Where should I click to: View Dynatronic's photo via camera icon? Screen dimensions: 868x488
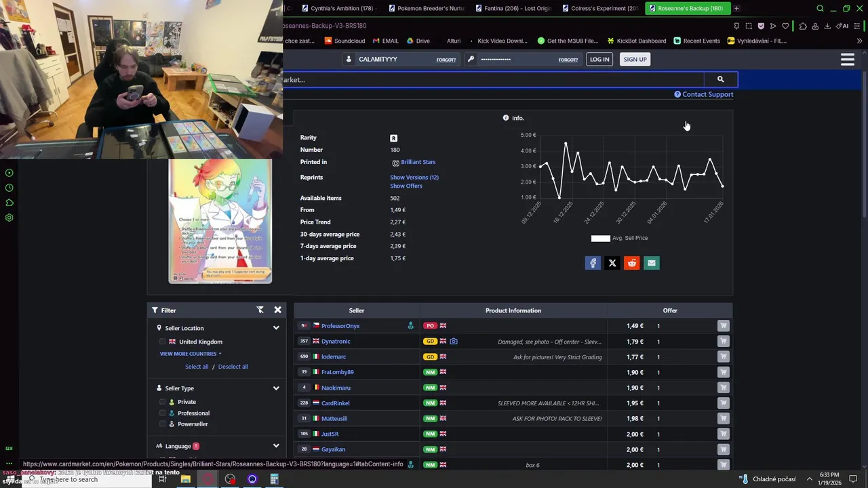pos(454,342)
